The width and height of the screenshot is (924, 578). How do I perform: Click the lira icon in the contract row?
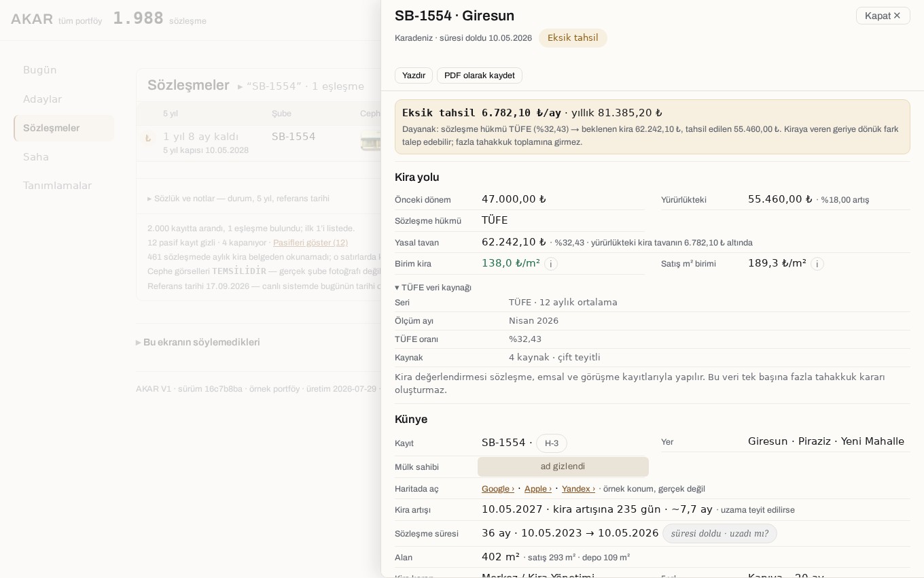click(148, 138)
